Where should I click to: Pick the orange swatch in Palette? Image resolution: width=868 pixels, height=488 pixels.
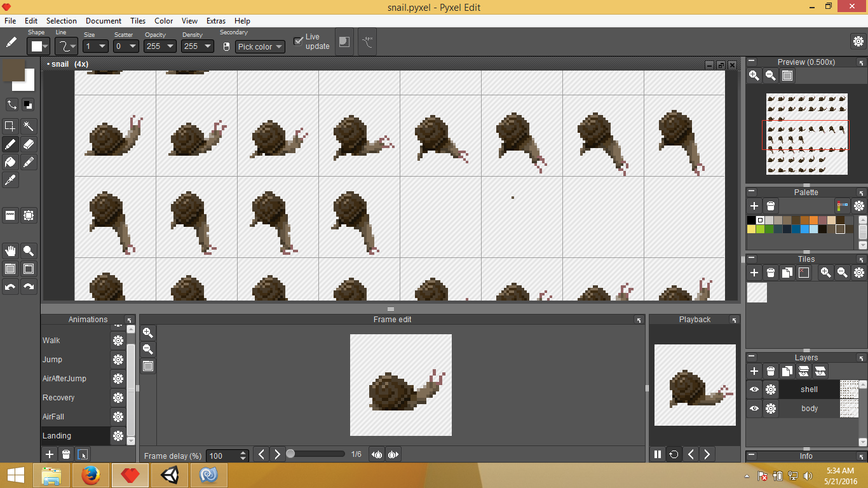click(814, 220)
